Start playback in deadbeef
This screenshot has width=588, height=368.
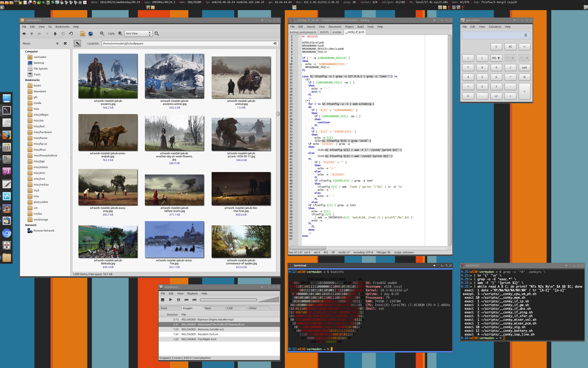[x=171, y=300]
